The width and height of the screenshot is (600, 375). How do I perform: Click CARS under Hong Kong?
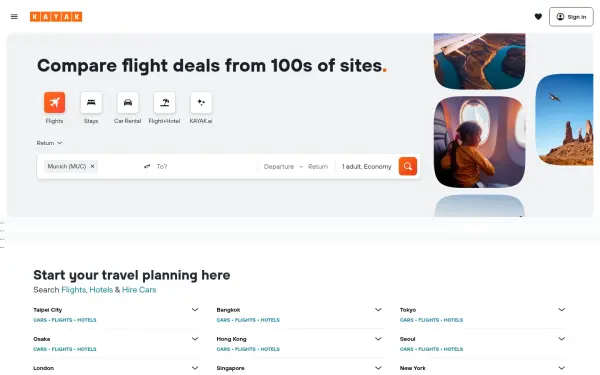coord(223,349)
